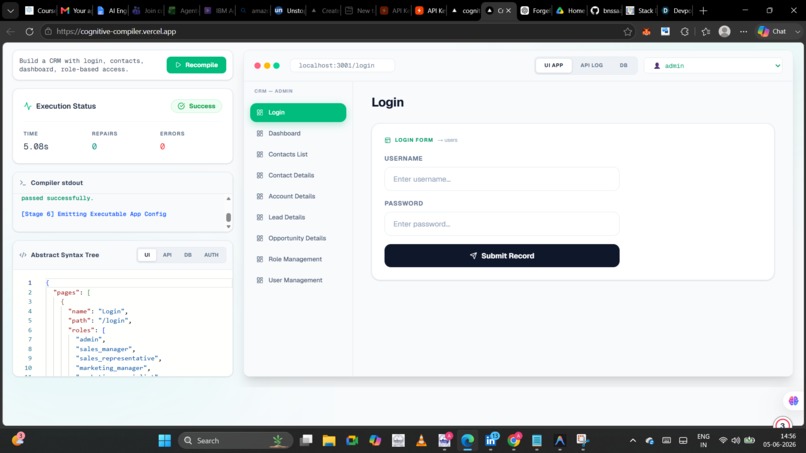Select the API tab in Abstract Syntax Tree
The image size is (806, 453).
[167, 255]
